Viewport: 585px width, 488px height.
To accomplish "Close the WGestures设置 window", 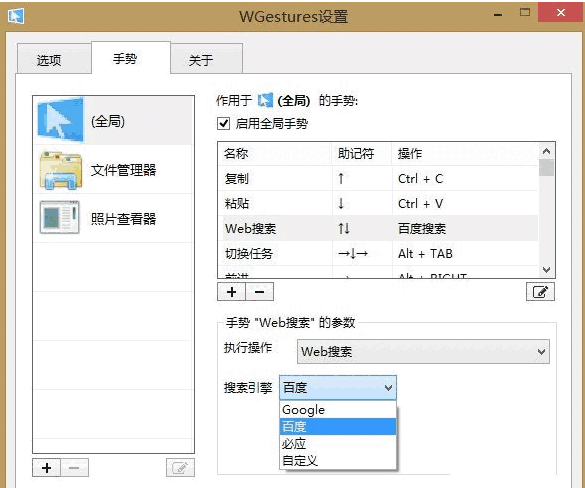I will [x=560, y=13].
